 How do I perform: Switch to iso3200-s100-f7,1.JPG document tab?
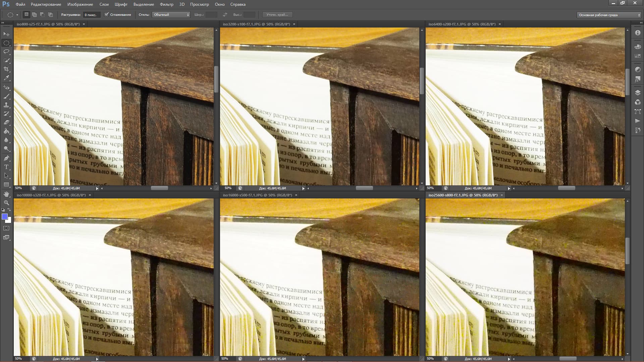[256, 24]
